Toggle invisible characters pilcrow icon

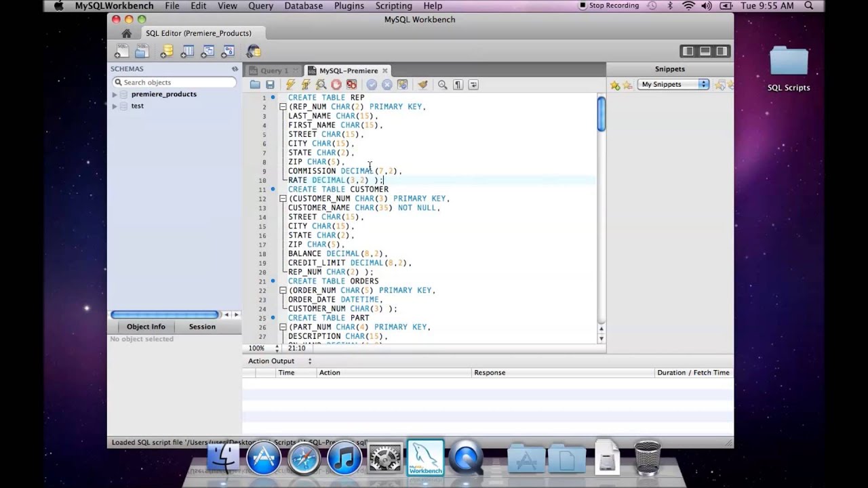458,85
